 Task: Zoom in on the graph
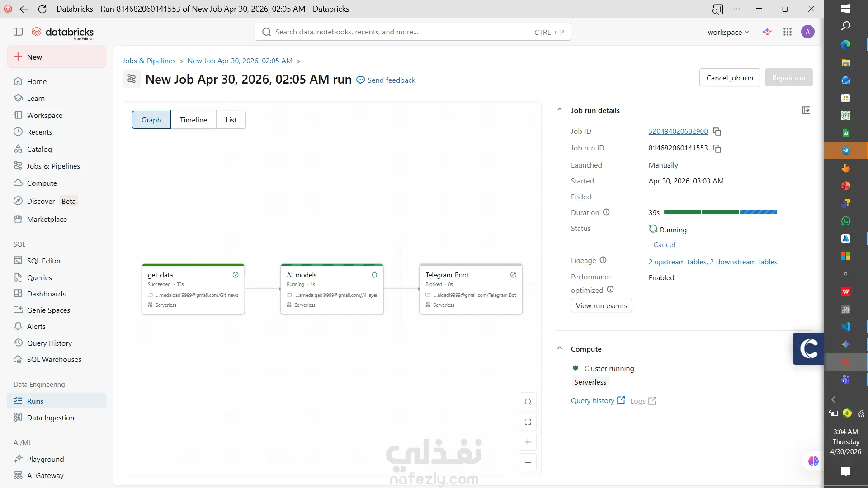click(x=528, y=442)
